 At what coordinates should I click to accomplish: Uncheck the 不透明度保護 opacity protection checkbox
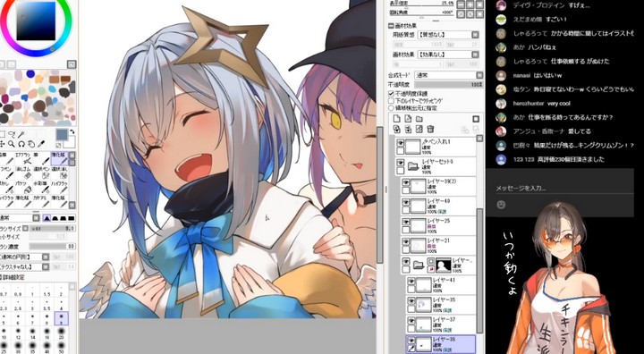point(392,93)
